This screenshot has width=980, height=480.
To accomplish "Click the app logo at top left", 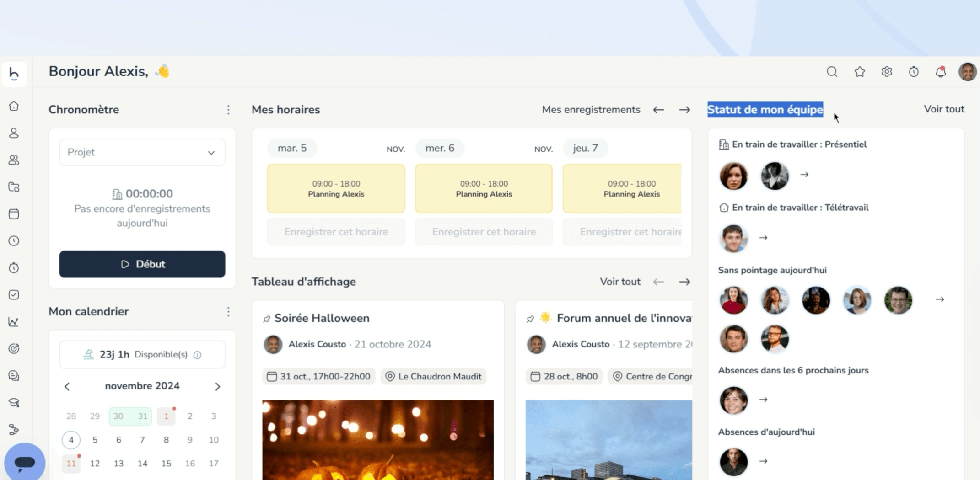I will pos(14,73).
